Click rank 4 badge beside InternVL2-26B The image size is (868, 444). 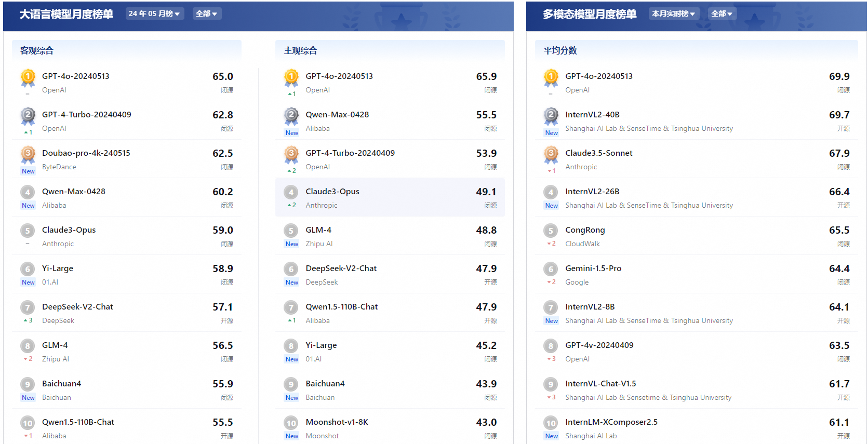[551, 192]
